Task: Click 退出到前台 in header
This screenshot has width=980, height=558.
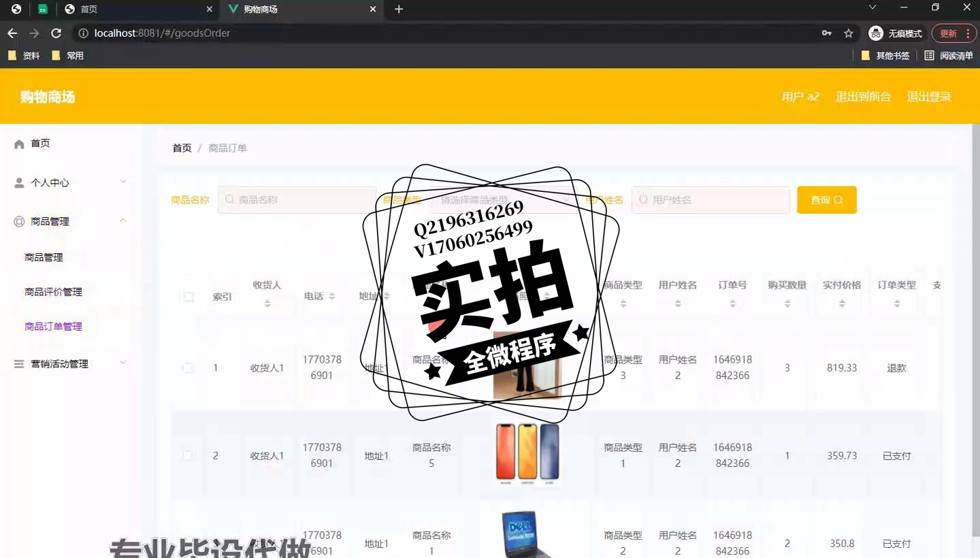Action: click(863, 97)
